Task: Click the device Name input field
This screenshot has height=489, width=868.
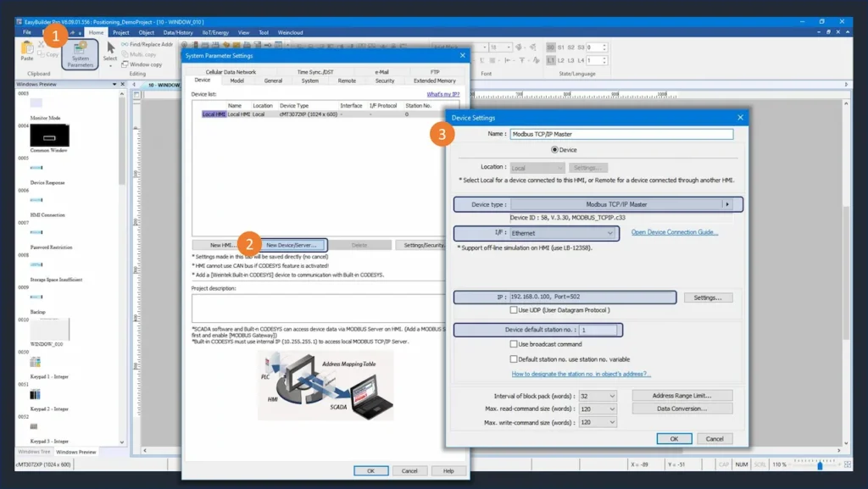Action: pyautogui.click(x=620, y=134)
